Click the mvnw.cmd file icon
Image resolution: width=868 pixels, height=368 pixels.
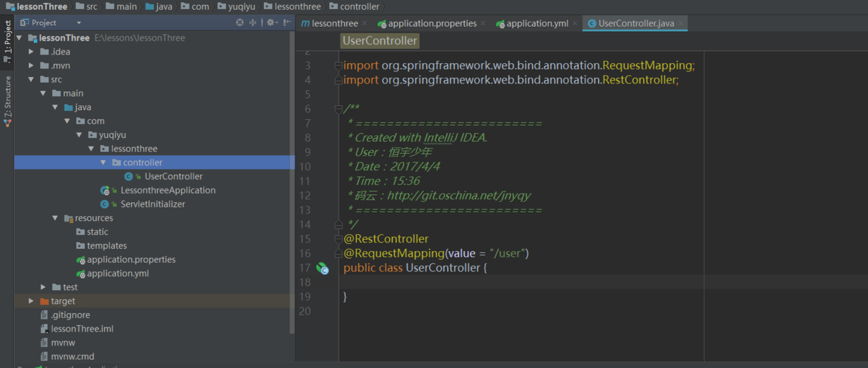point(45,357)
